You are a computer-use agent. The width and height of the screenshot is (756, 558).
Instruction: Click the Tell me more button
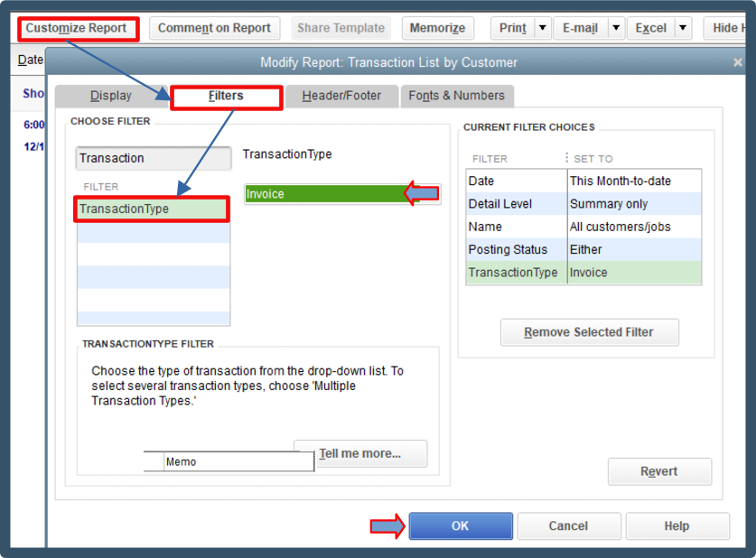coord(360,453)
